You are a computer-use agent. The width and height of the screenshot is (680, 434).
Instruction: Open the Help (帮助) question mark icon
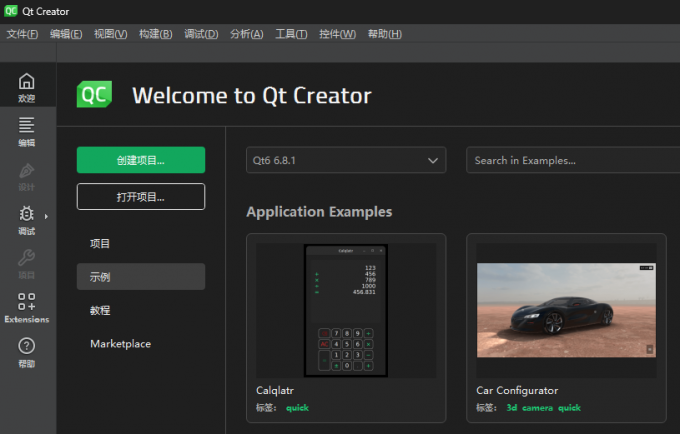coord(27,346)
